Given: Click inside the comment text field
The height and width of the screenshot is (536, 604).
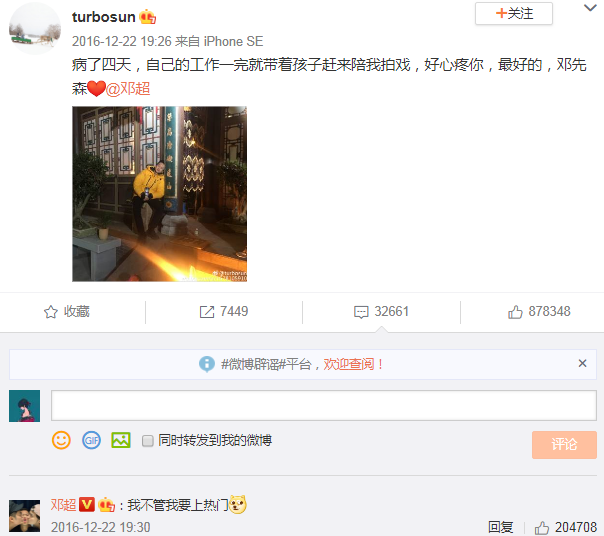Looking at the screenshot, I should coord(324,405).
